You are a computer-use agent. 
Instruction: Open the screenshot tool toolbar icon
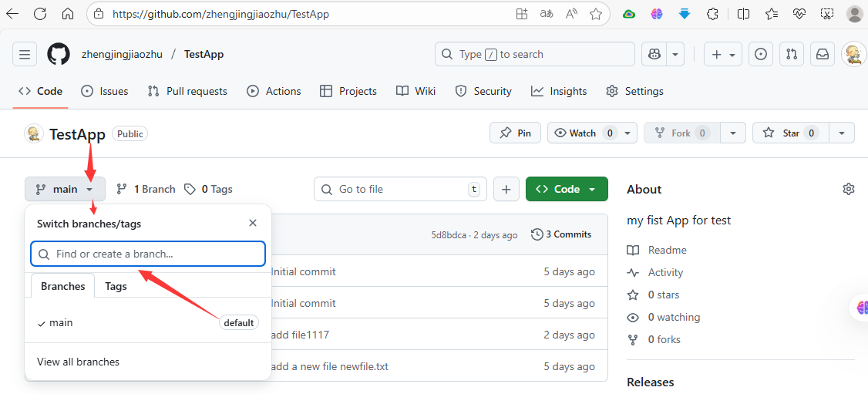coord(826,14)
